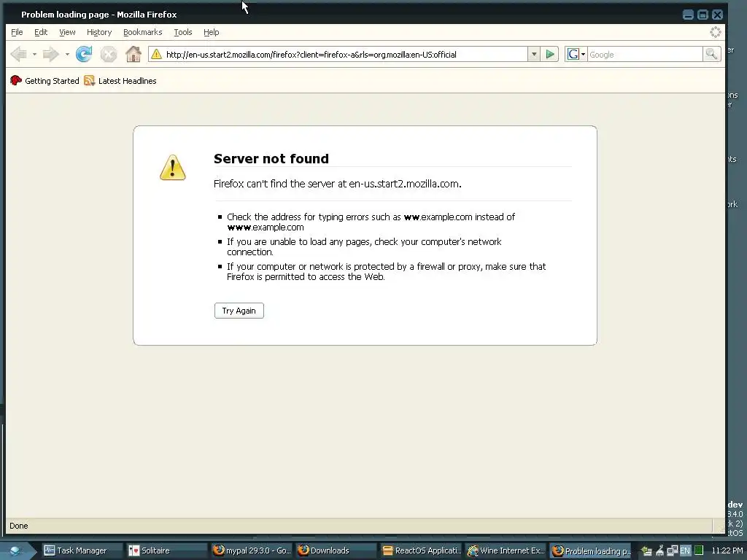Click the Back navigation arrow

(18, 54)
